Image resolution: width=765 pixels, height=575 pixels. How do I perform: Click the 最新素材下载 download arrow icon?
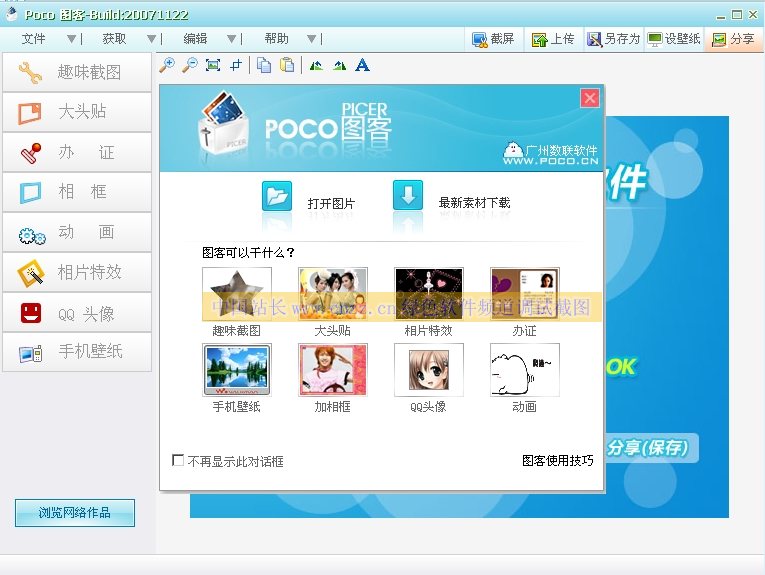[408, 195]
